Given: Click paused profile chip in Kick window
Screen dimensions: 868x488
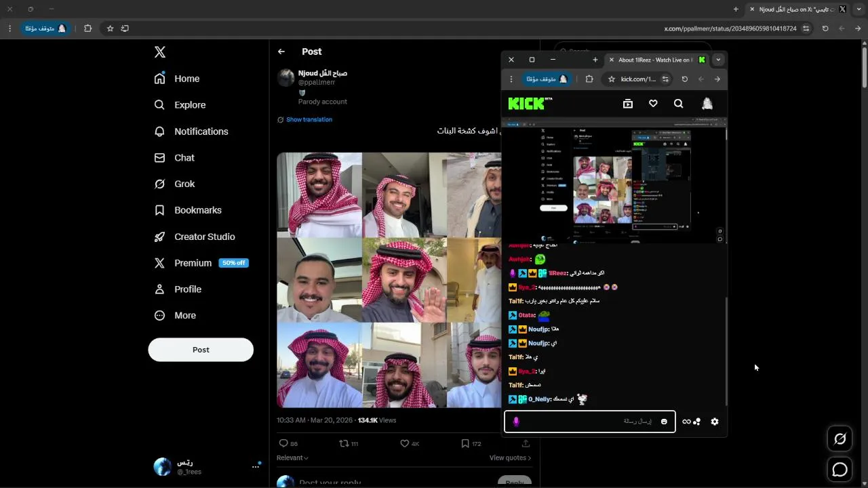Looking at the screenshot, I should pos(547,79).
